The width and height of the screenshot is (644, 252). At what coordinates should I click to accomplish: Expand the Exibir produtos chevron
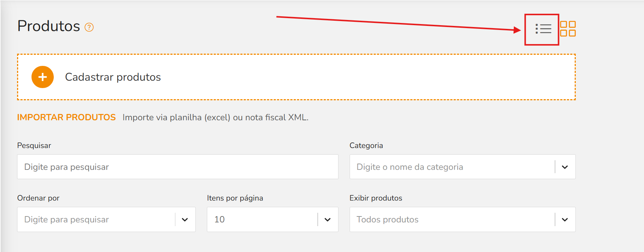pyautogui.click(x=565, y=219)
